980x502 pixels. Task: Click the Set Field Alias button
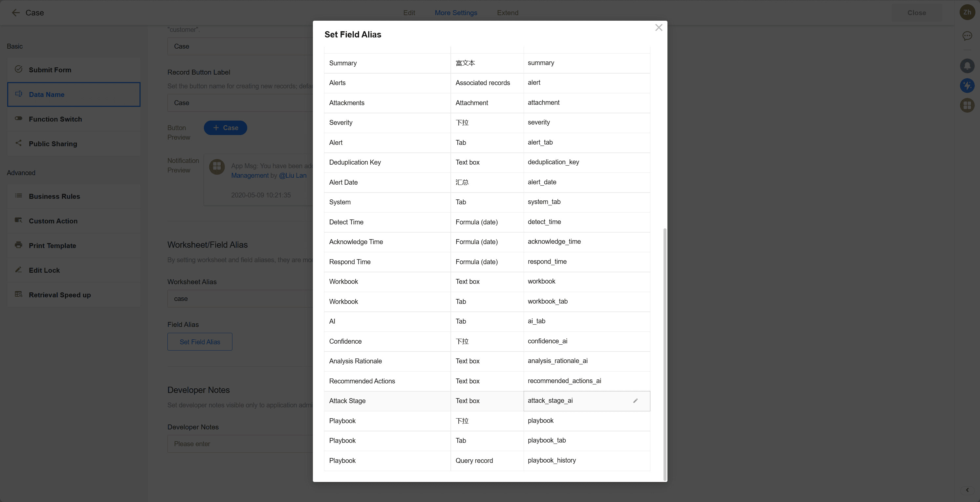(200, 342)
